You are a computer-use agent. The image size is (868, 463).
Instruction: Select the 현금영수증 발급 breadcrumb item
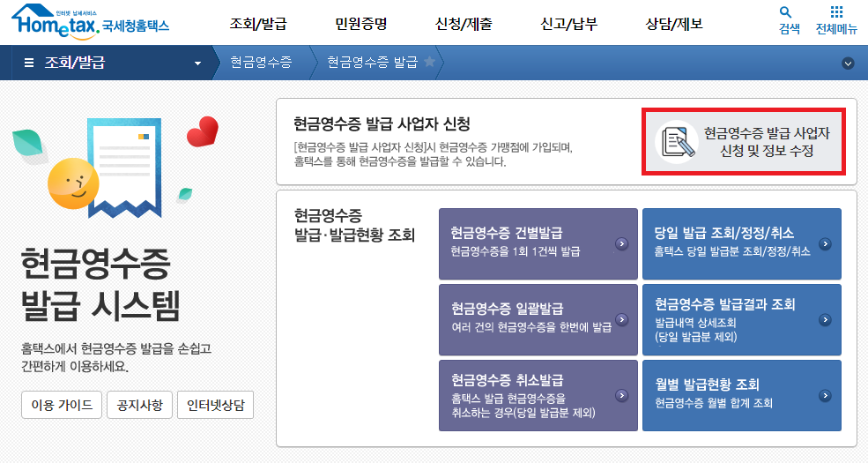[x=373, y=62]
